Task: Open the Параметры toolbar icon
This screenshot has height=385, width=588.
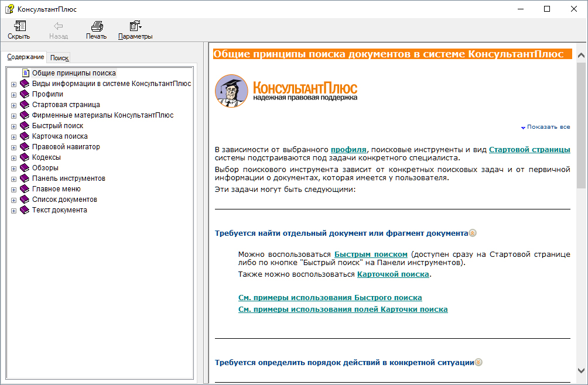Action: click(135, 26)
